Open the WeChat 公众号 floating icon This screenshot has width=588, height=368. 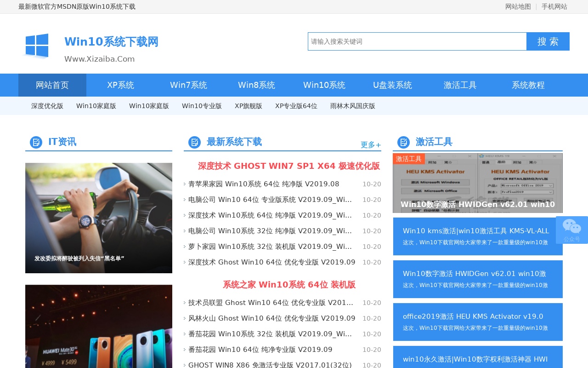tap(572, 230)
